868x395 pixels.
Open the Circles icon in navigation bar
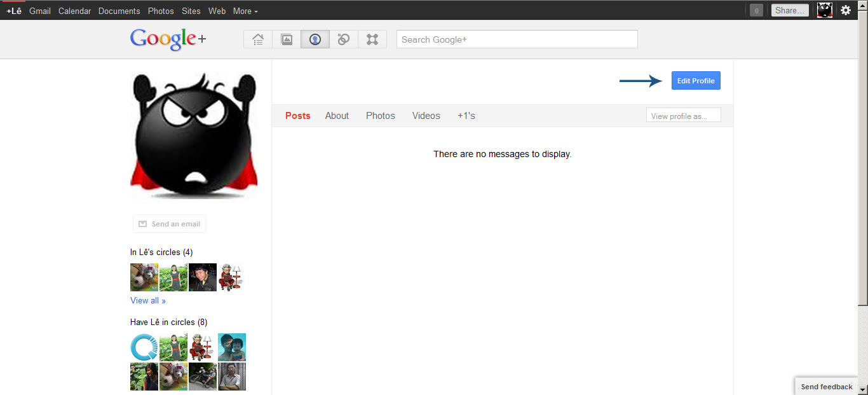(x=344, y=39)
